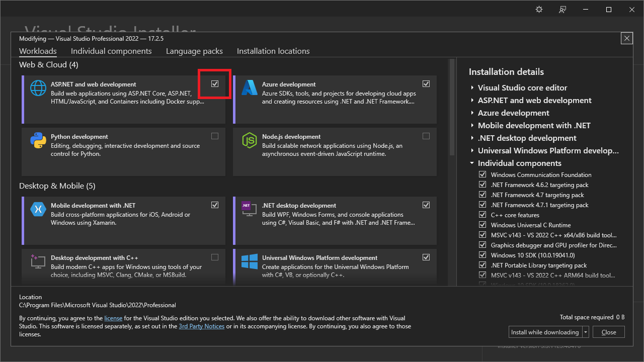Collapse Individual components section
This screenshot has width=644, height=362.
pos(472,163)
